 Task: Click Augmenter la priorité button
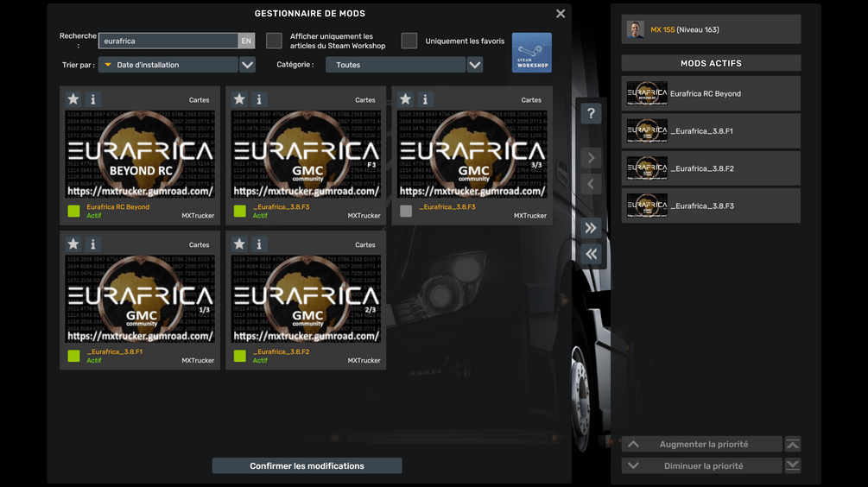pyautogui.click(x=702, y=444)
